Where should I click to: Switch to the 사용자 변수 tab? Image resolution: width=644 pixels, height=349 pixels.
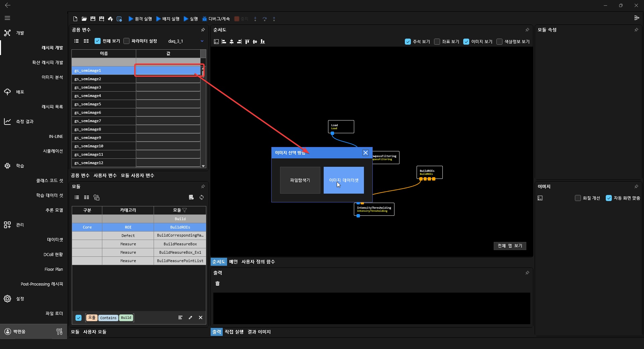pos(105,176)
